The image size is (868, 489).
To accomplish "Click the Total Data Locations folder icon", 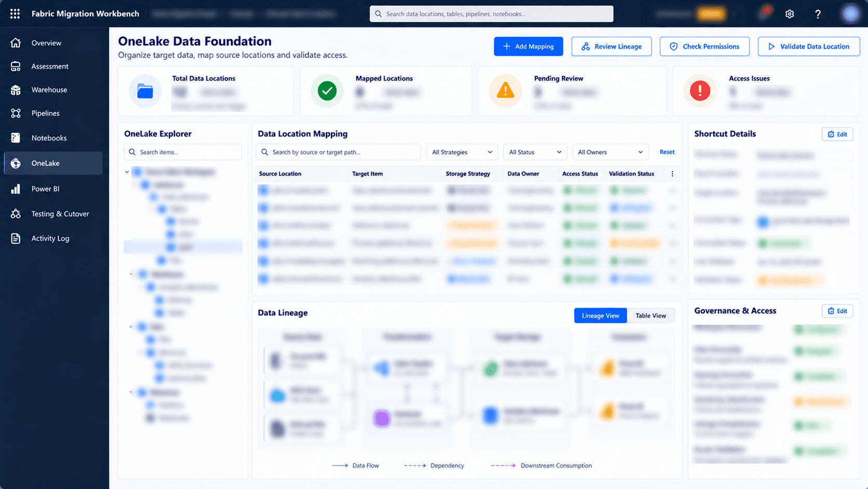I will pyautogui.click(x=145, y=91).
